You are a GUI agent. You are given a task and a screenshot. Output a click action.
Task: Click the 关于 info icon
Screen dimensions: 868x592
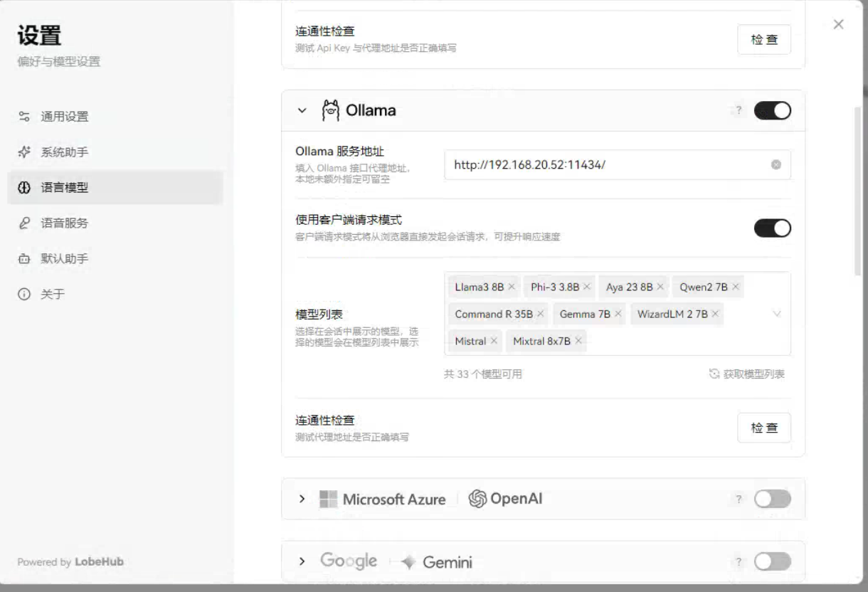(x=23, y=294)
